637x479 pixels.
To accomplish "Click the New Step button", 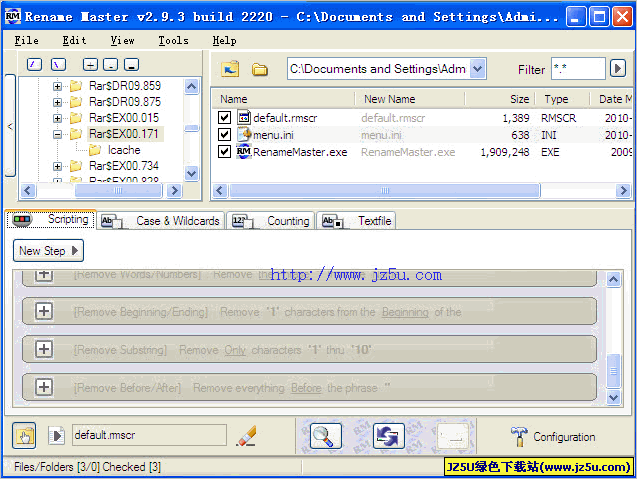I will pyautogui.click(x=48, y=250).
